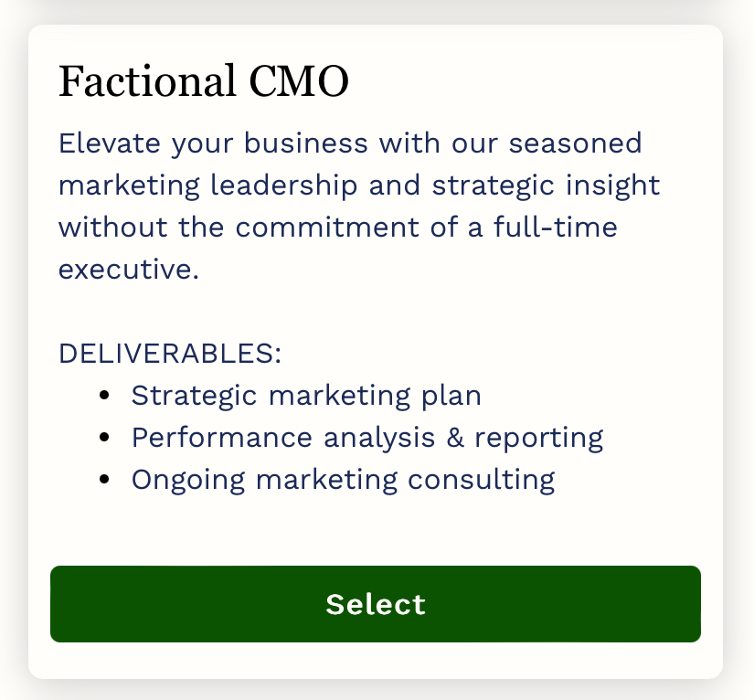754x700 pixels.
Task: Click the Select button label text
Action: (x=375, y=604)
